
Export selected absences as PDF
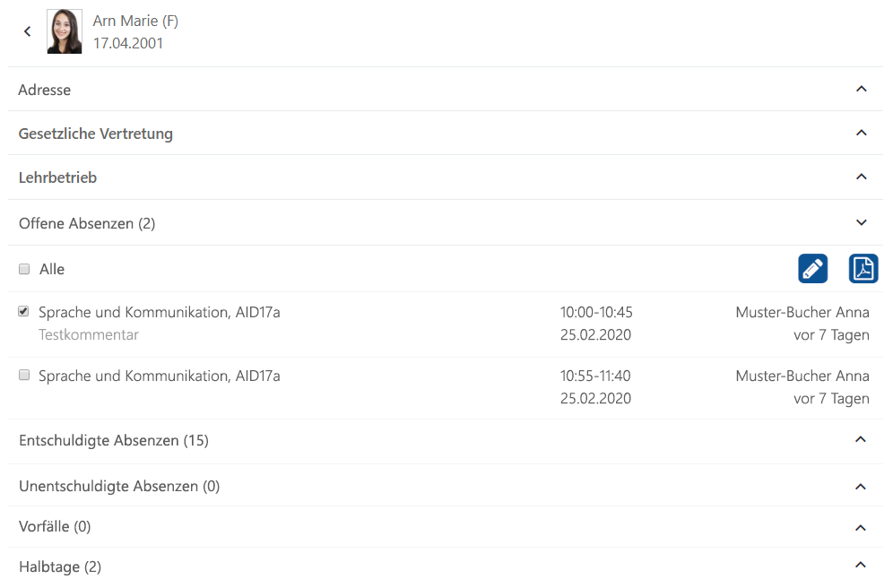point(863,268)
